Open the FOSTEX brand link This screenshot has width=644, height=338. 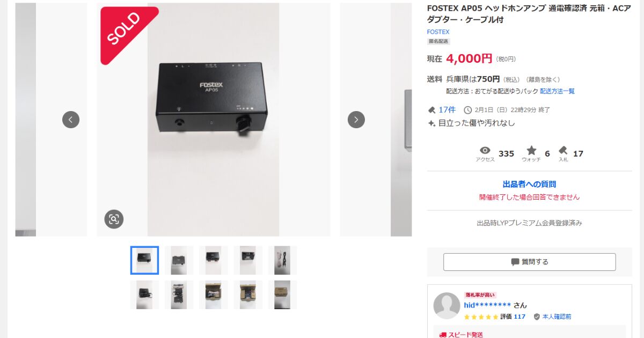438,32
